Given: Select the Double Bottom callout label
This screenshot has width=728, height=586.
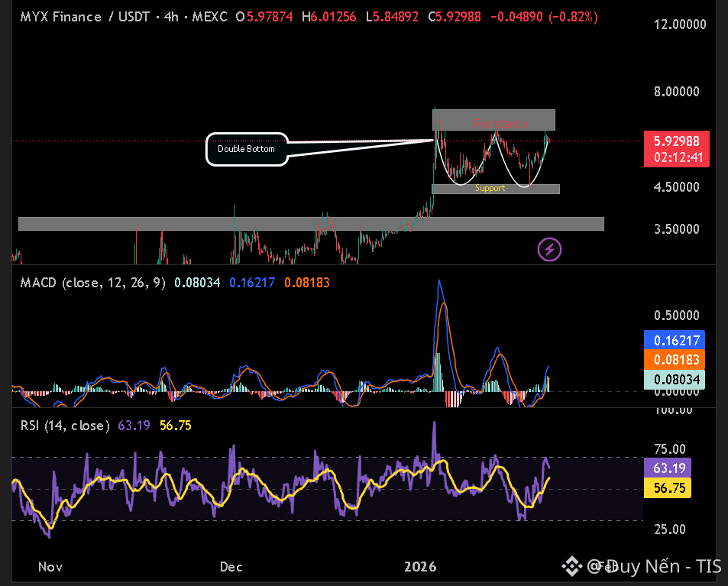Looking at the screenshot, I should [247, 149].
